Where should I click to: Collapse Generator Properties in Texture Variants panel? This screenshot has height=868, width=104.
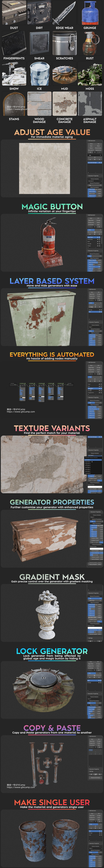(88, 450)
